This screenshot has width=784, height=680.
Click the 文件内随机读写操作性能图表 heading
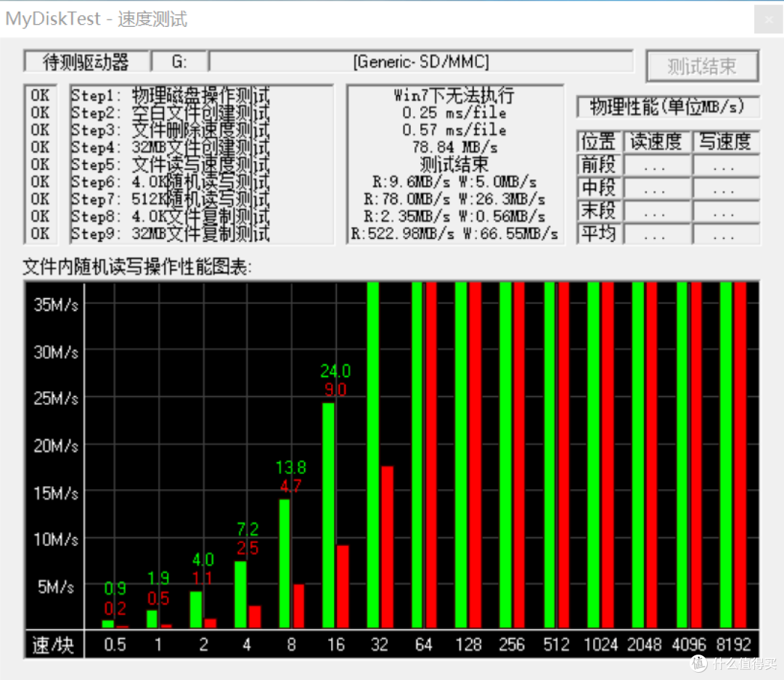pos(137,267)
